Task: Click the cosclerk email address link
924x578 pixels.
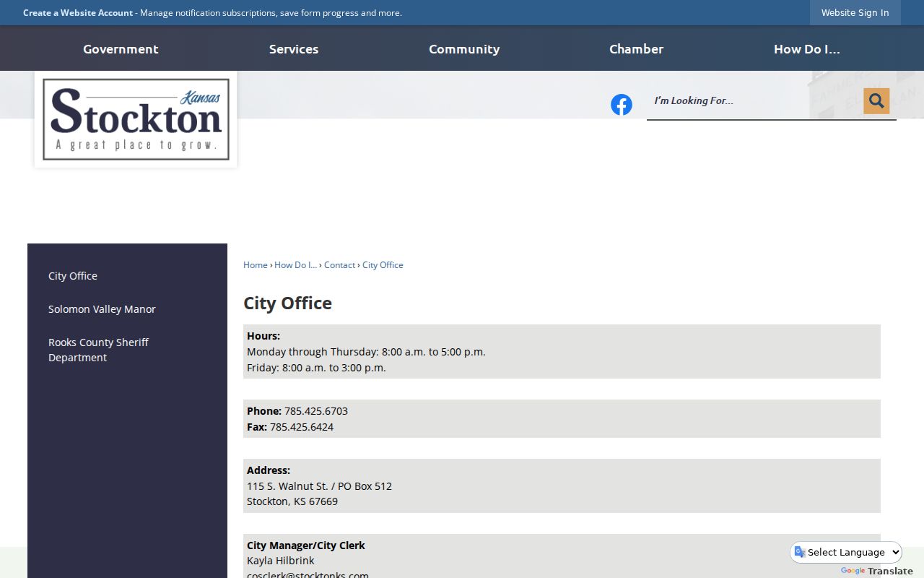Action: [x=308, y=575]
